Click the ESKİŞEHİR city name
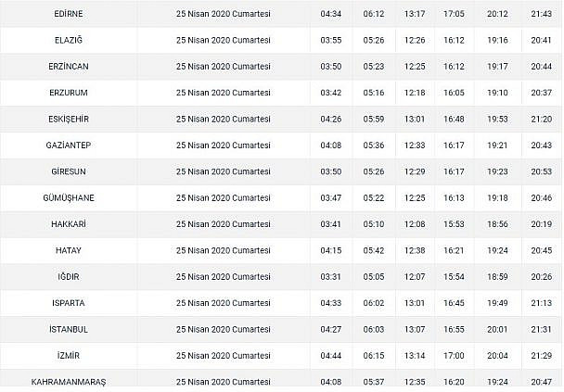 (x=69, y=120)
